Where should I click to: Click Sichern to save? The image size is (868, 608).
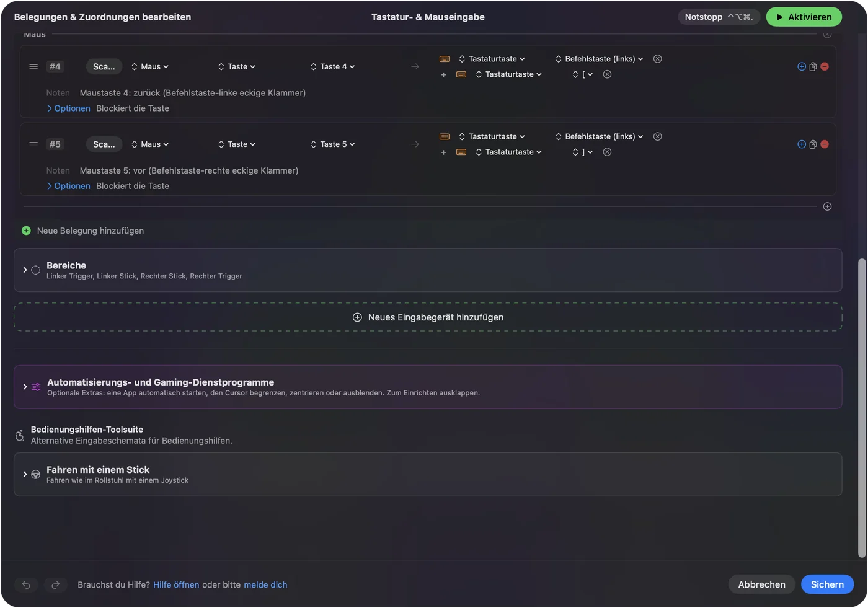click(x=827, y=584)
